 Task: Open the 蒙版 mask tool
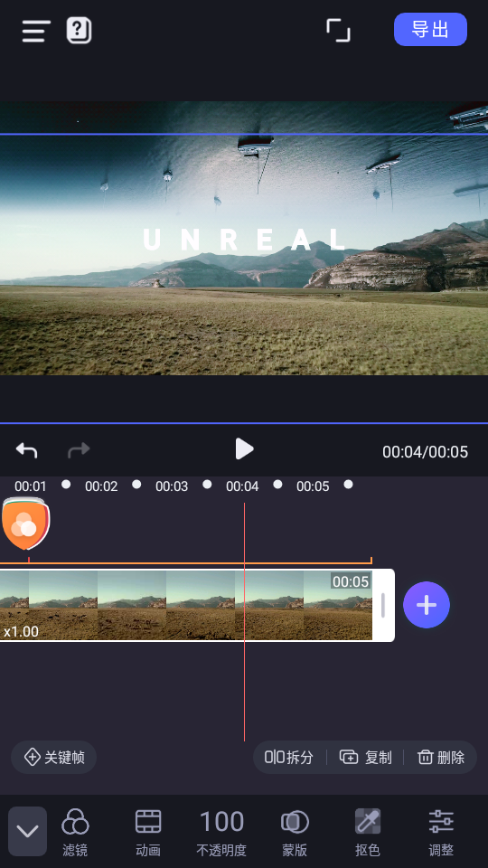tap(295, 833)
